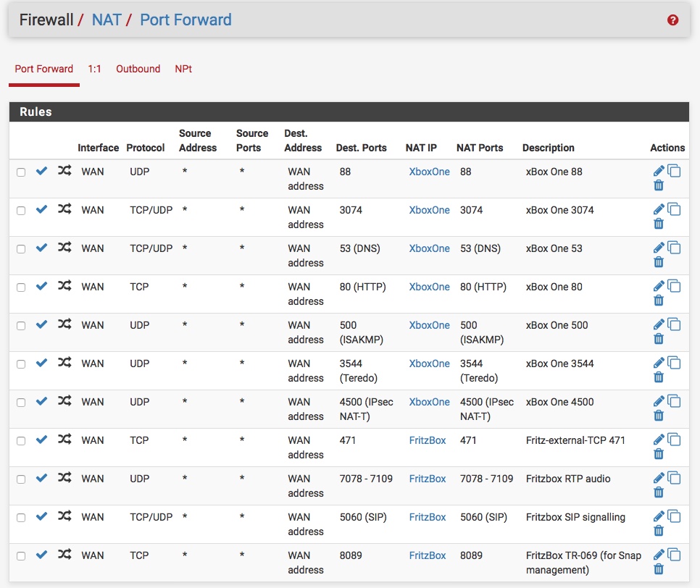700x588 pixels.
Task: Open the red help question mark icon
Action: click(672, 20)
